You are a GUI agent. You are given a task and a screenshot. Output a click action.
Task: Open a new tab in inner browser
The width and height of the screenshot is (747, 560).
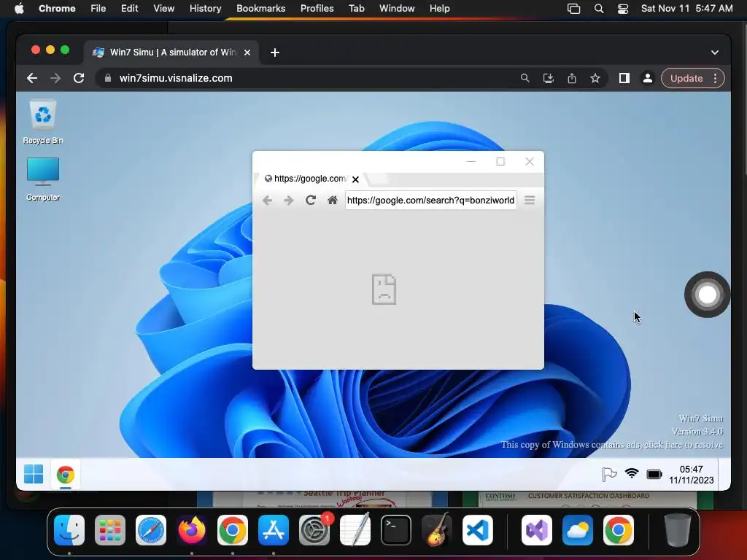(379, 179)
